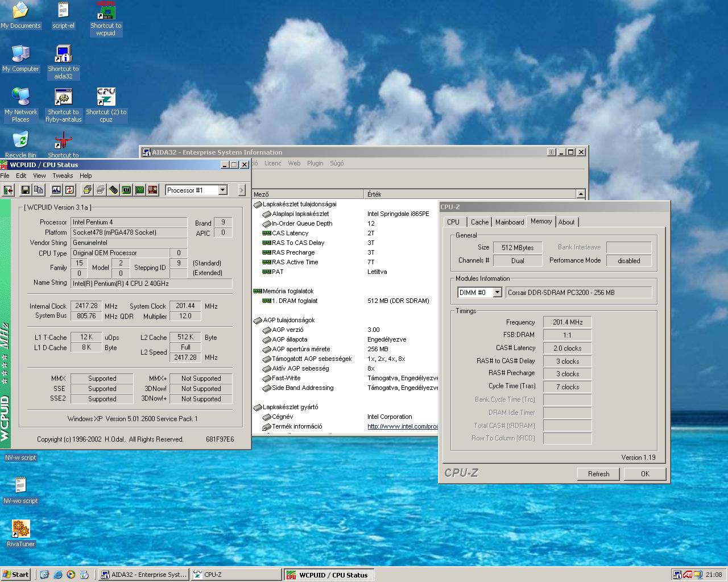This screenshot has height=582, width=728.
Task: Switch to the CPU tab in CPU-Z
Action: point(453,222)
